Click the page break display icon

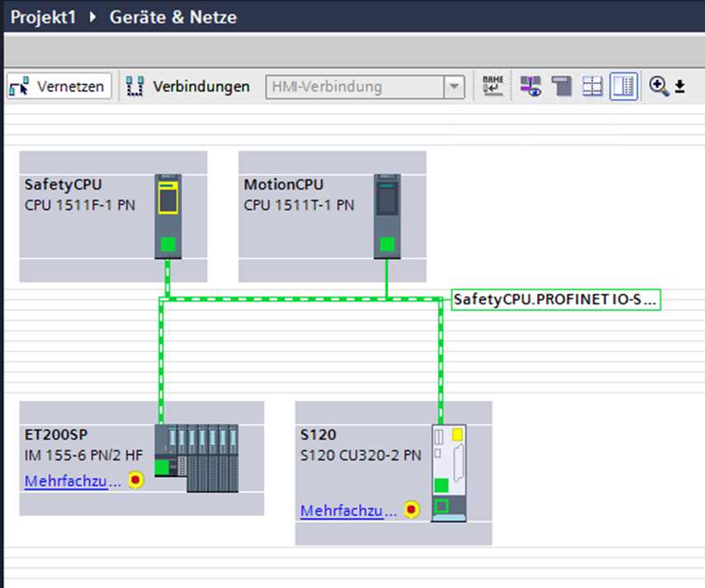click(562, 86)
